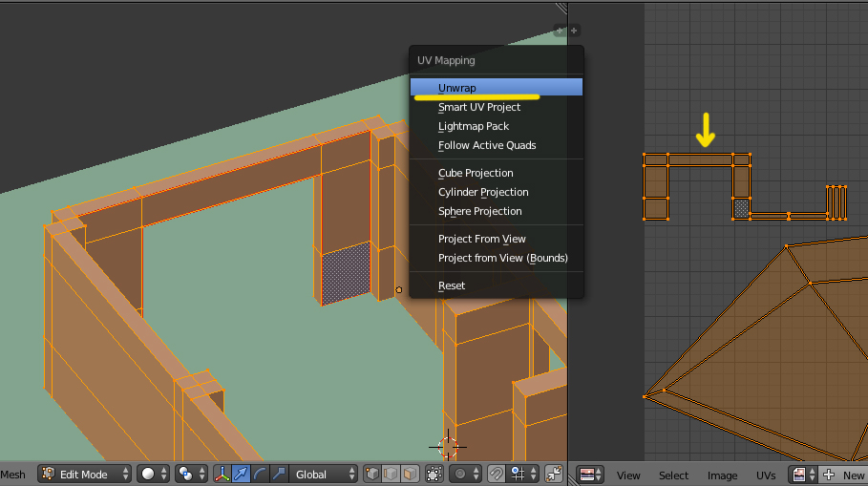This screenshot has width=868, height=486.
Task: Choose Cube Projection
Action: point(496,173)
